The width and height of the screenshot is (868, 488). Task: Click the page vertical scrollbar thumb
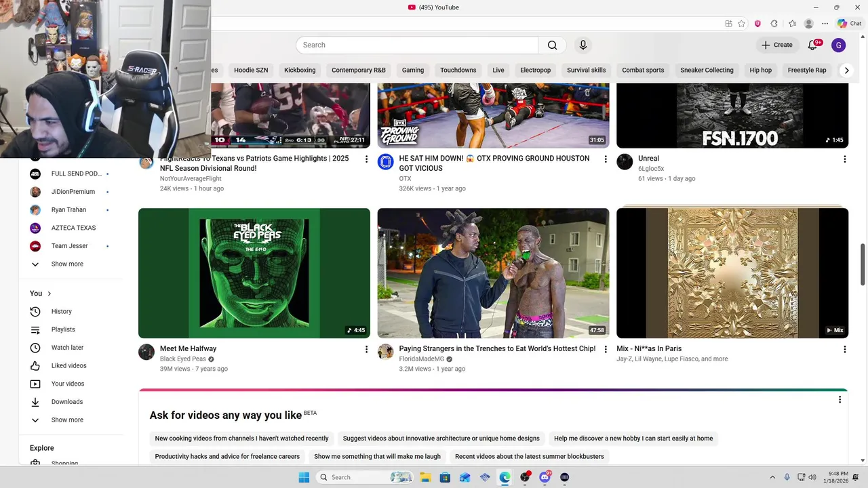pyautogui.click(x=863, y=264)
